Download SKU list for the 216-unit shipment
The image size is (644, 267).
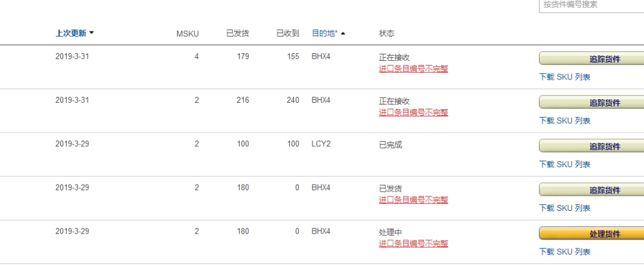[x=565, y=121]
